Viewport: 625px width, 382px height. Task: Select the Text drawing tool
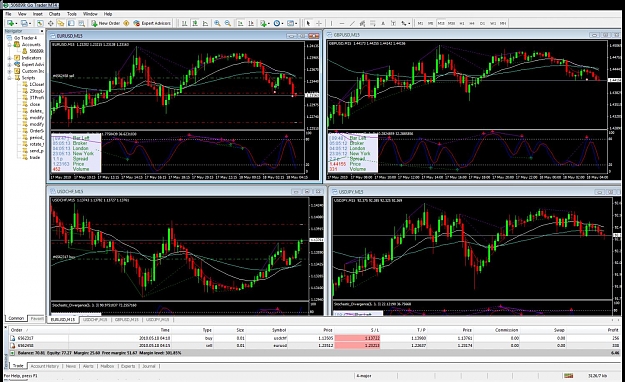click(383, 24)
